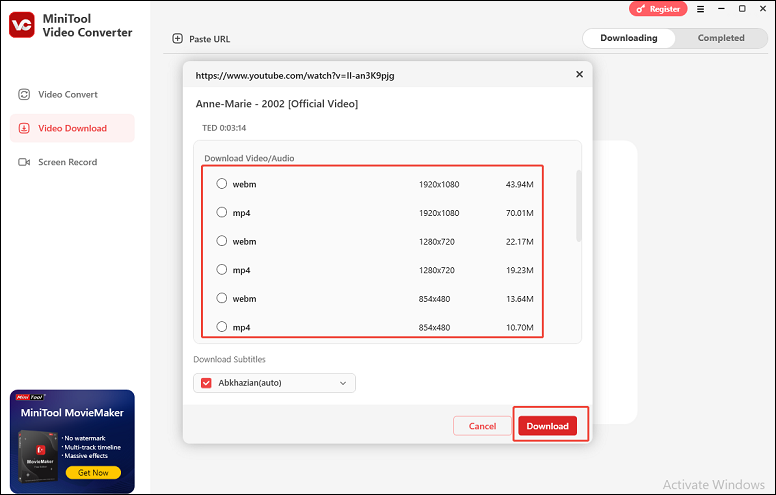The height and width of the screenshot is (495, 776).
Task: Open the Screen Record section
Action: [x=72, y=162]
